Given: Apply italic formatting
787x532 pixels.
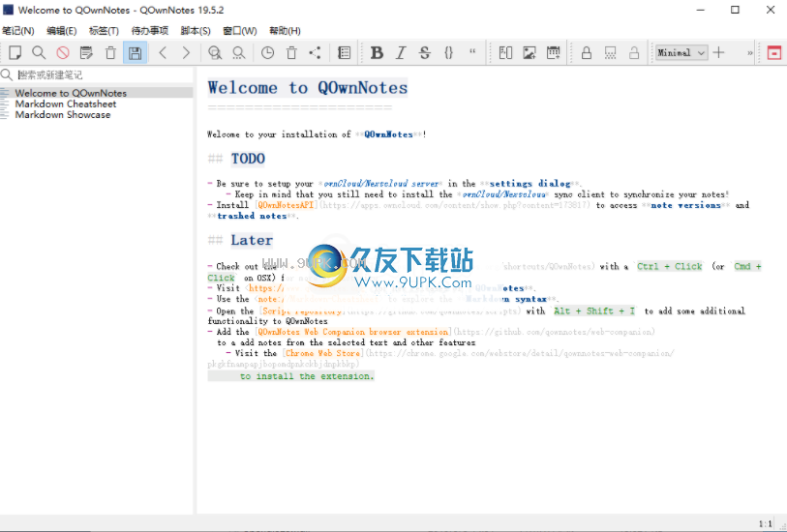Looking at the screenshot, I should click(401, 52).
